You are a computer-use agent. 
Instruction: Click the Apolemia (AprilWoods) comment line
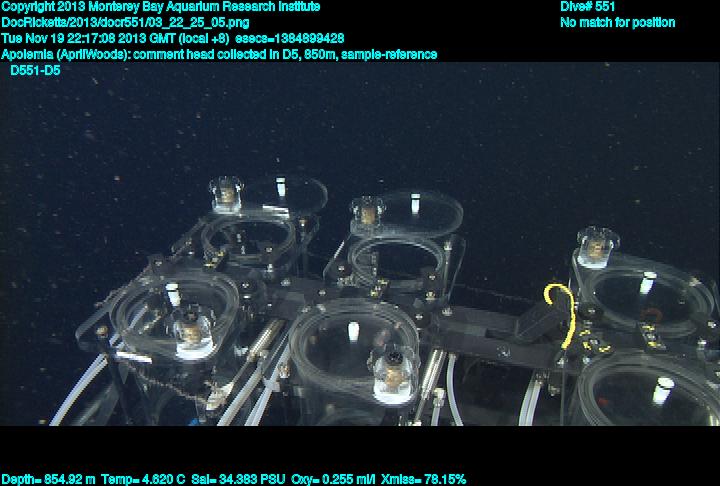(219, 55)
